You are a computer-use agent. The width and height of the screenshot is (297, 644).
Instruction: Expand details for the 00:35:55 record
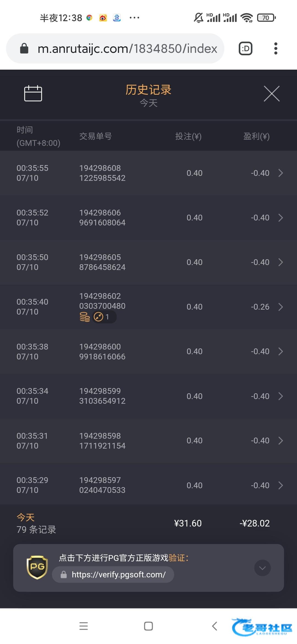[x=280, y=173]
